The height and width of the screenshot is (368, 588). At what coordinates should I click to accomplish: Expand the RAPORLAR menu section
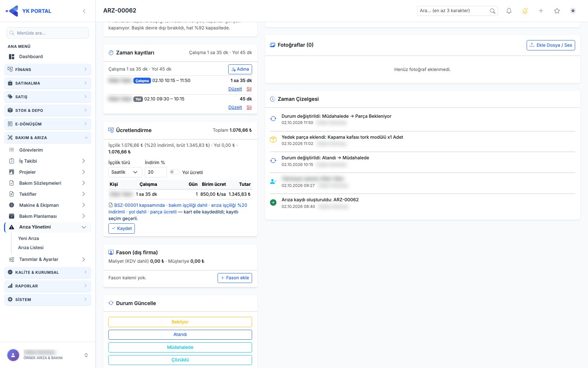tap(48, 286)
